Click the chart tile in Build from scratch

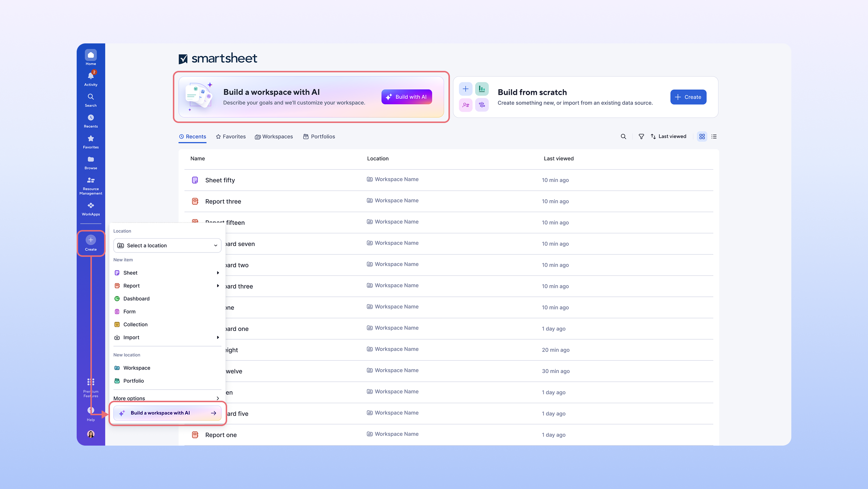(482, 89)
